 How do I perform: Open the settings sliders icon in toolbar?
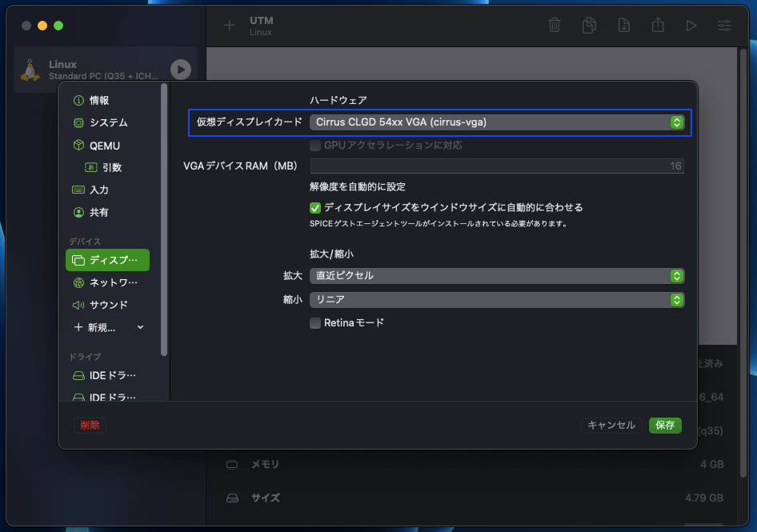coord(724,25)
